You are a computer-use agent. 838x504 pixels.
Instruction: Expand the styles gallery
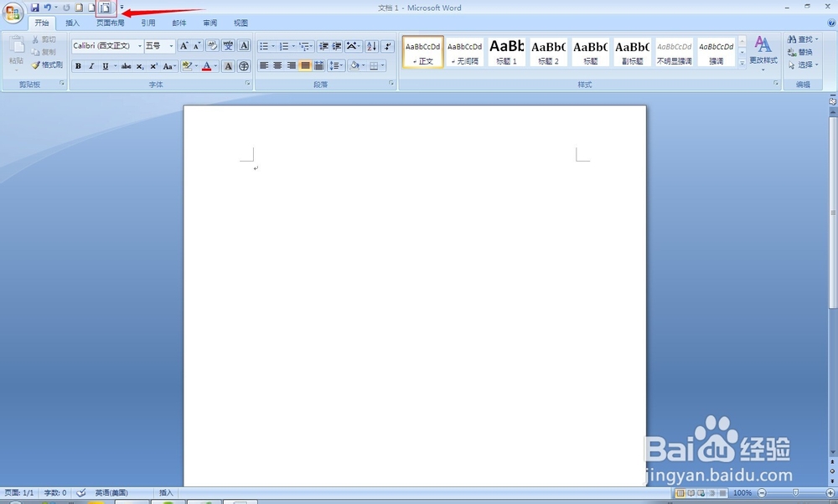click(742, 63)
